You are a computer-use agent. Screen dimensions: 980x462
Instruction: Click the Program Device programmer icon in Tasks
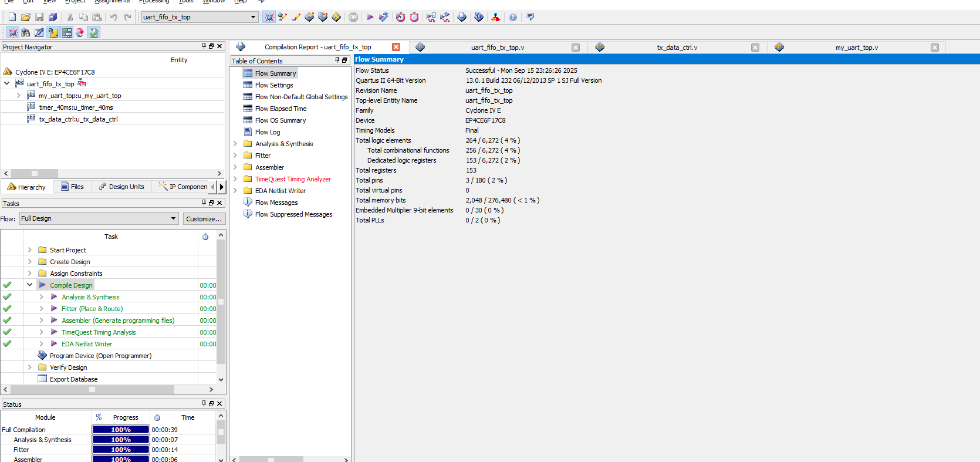tap(42, 355)
